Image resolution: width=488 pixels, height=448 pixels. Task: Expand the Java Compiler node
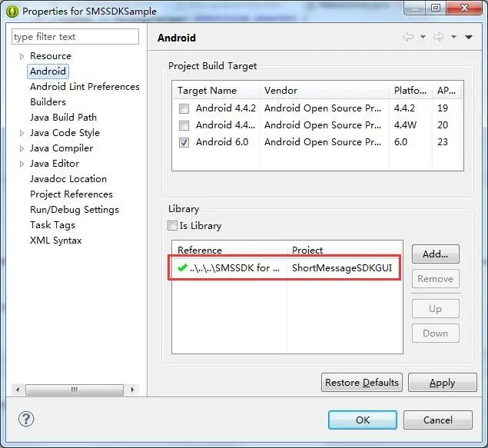(22, 148)
